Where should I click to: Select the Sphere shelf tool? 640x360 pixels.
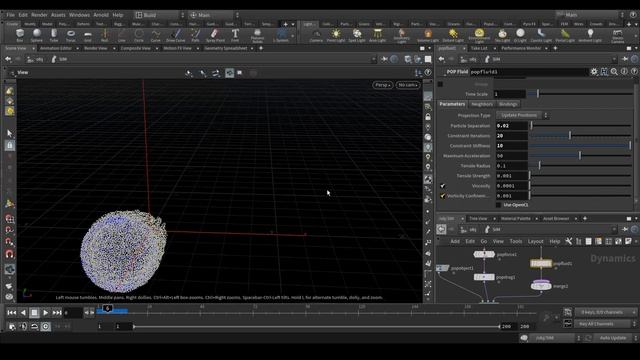37,35
